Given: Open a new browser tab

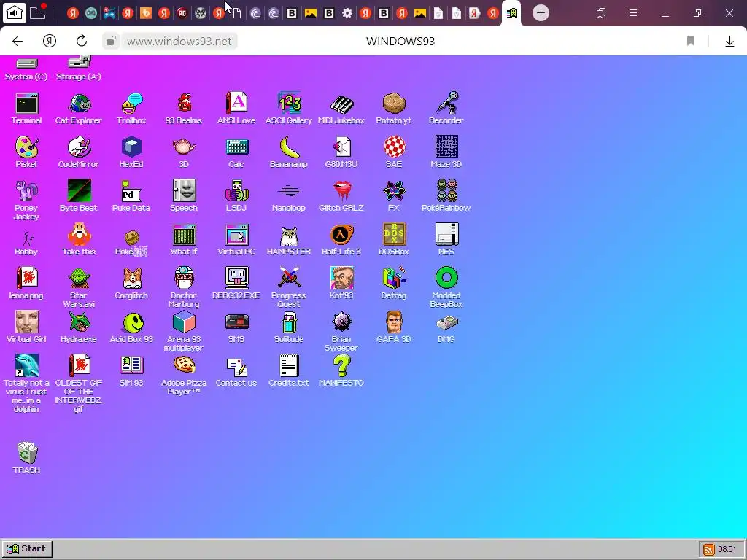Looking at the screenshot, I should tap(541, 13).
